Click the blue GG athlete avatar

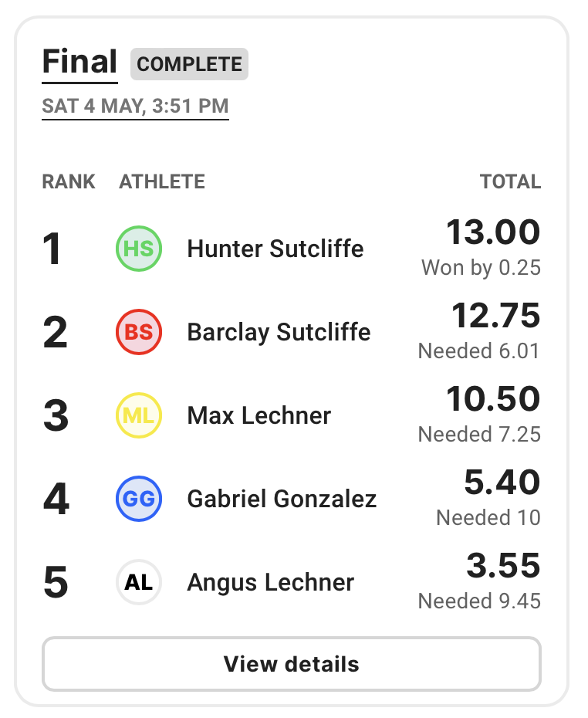(139, 499)
